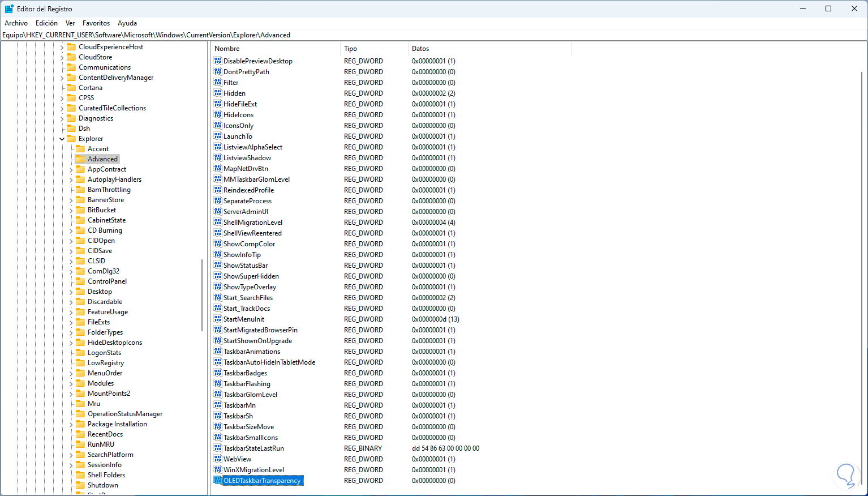Select the Modules key label

click(101, 383)
